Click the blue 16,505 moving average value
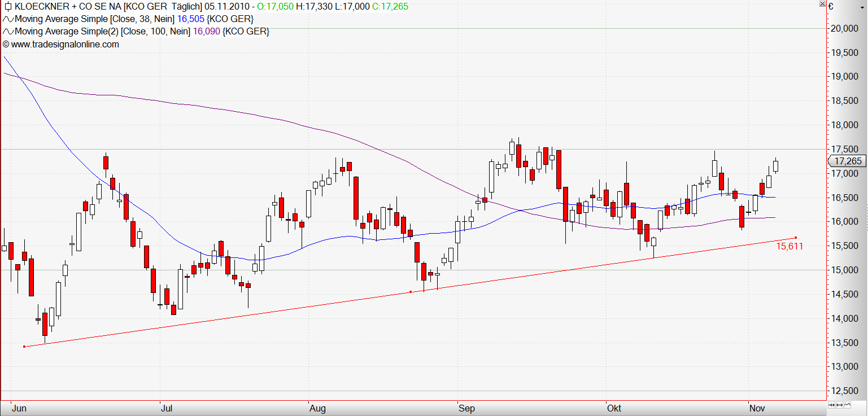Viewport: 868px width, 416px height. coord(191,19)
